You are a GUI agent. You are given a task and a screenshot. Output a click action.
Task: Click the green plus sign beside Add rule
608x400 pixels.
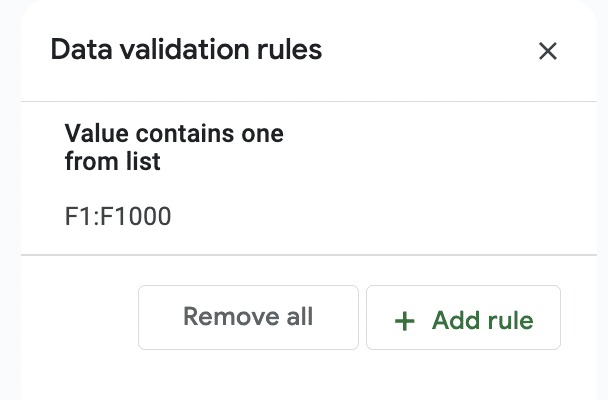(404, 321)
